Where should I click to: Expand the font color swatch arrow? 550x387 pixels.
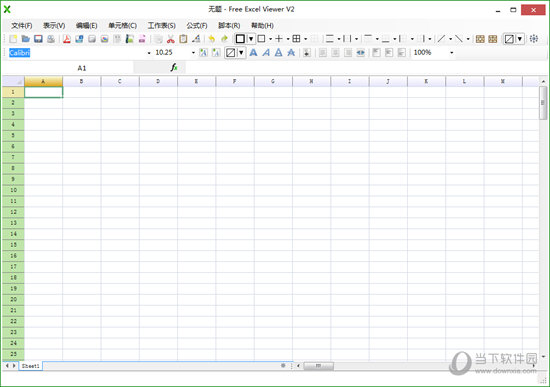point(241,53)
